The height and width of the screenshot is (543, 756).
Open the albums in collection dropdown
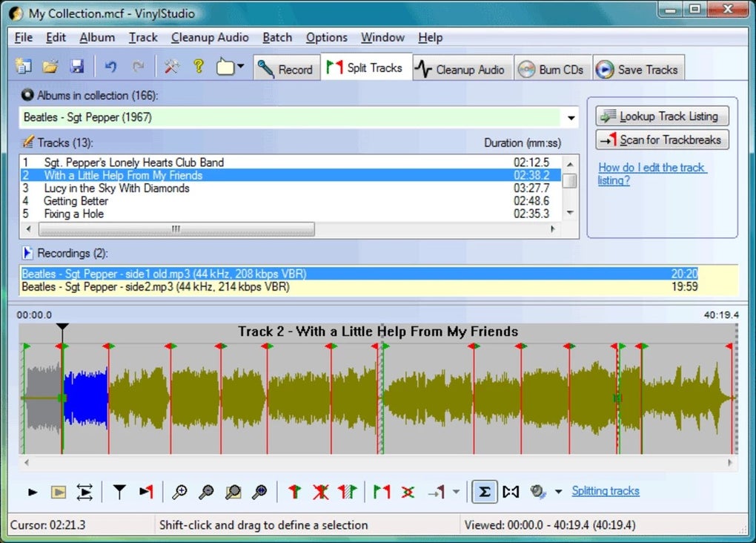coord(570,117)
